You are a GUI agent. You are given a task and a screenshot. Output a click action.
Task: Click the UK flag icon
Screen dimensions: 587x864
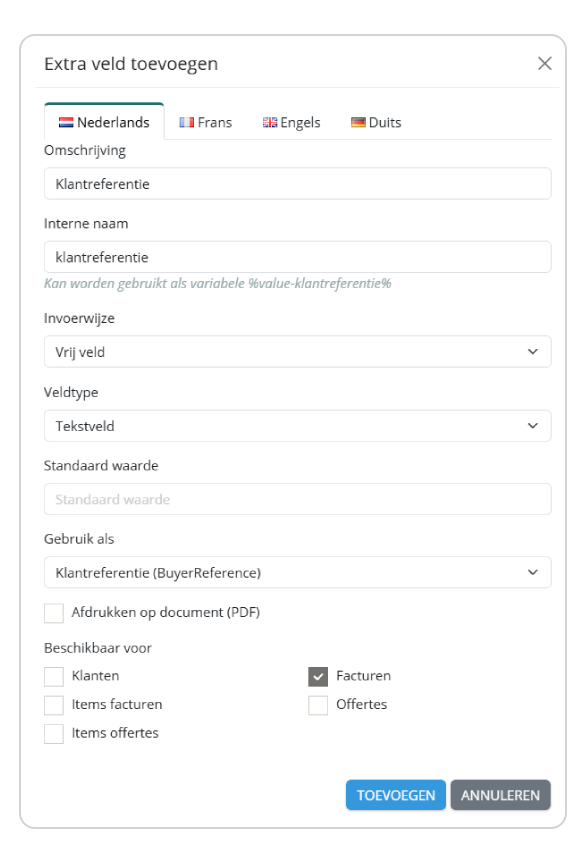[x=270, y=122]
